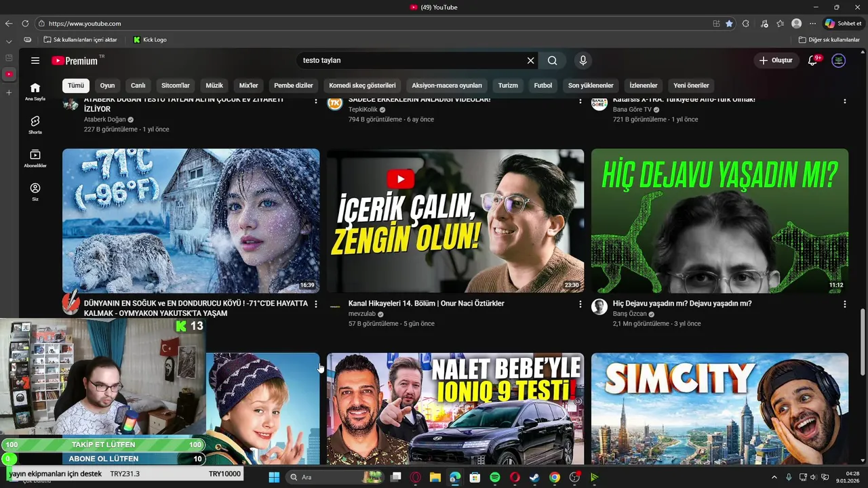Select the Mix'ler filter chip

[249, 85]
